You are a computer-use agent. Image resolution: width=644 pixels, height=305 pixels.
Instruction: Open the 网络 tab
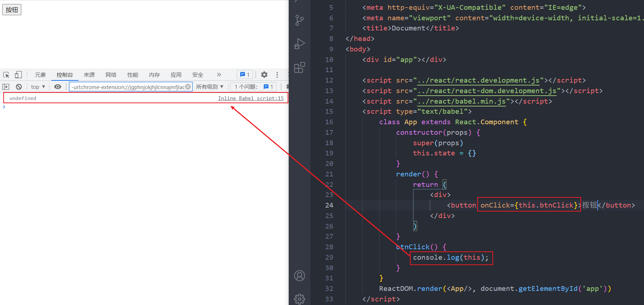coord(111,75)
